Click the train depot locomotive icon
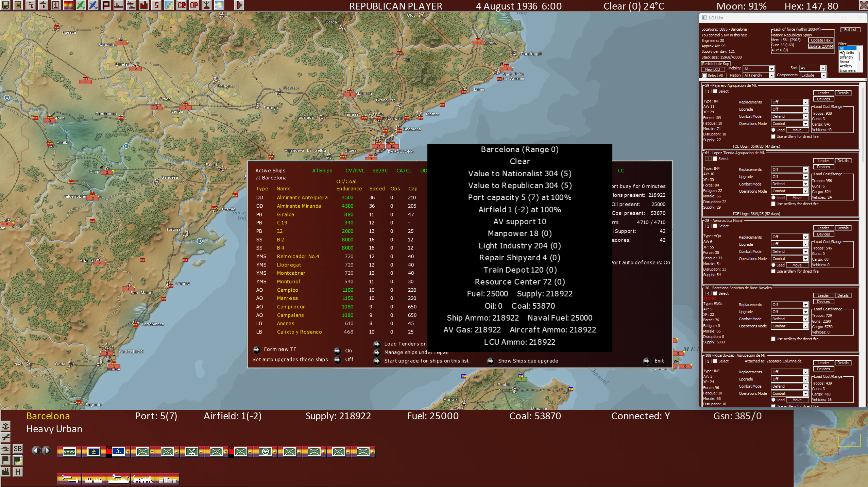868x487 pixels. (x=143, y=479)
